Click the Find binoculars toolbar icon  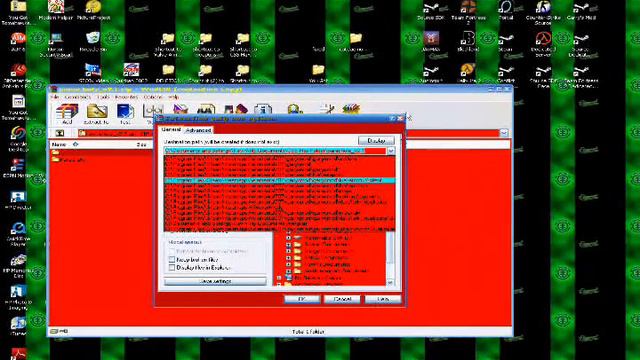pos(206,109)
